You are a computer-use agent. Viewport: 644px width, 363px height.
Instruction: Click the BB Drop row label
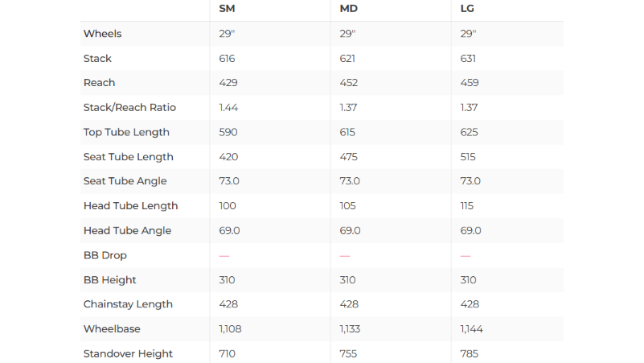coord(105,255)
